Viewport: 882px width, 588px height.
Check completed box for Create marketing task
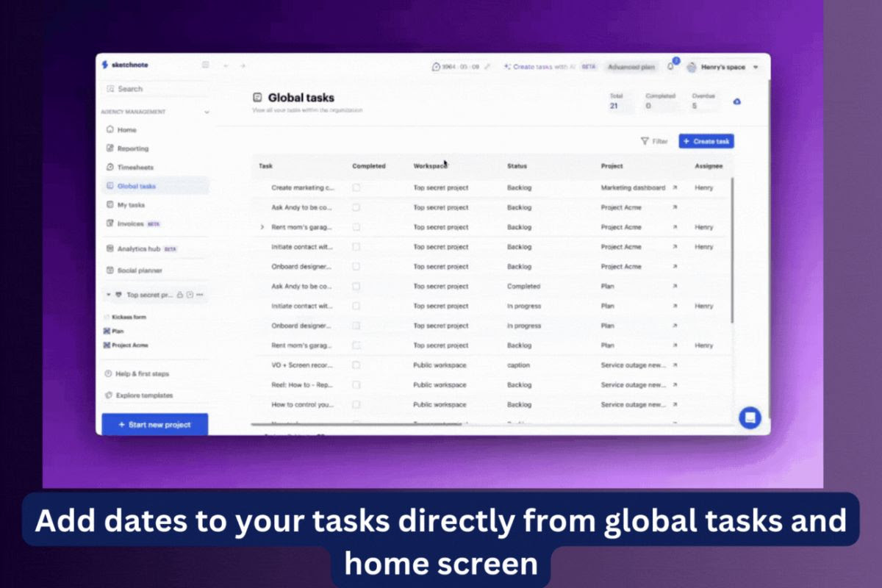tap(356, 188)
